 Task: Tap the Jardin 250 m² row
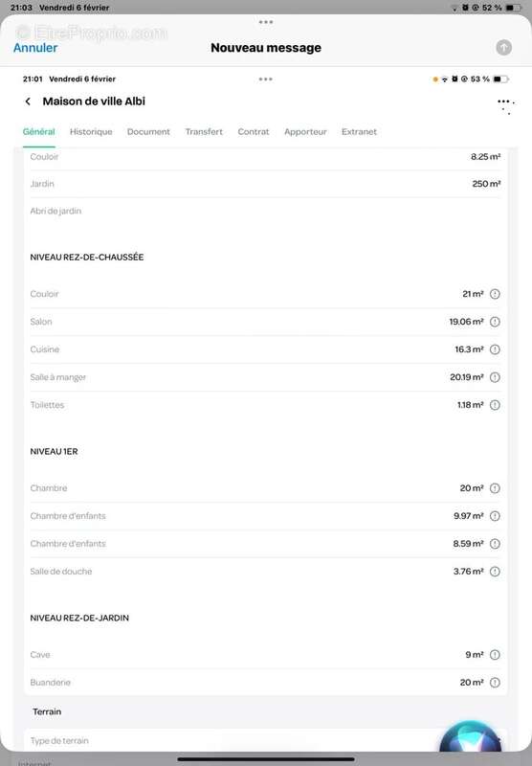pos(265,184)
